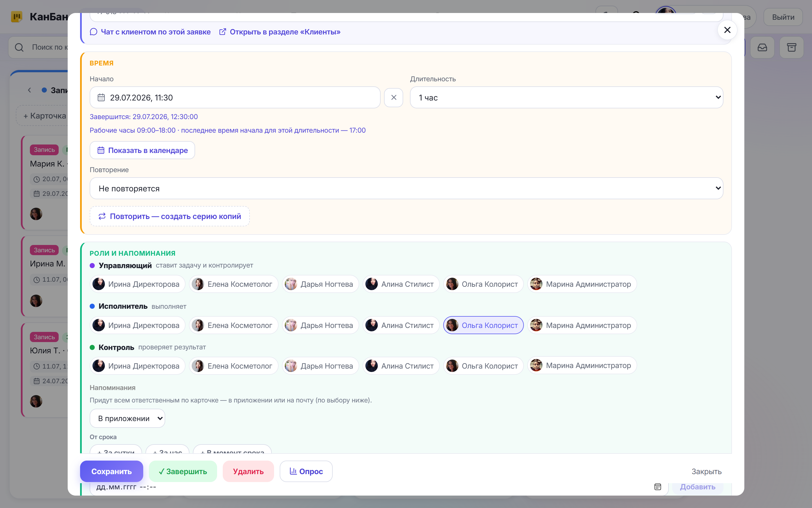Open the Опрос button

pyautogui.click(x=306, y=471)
